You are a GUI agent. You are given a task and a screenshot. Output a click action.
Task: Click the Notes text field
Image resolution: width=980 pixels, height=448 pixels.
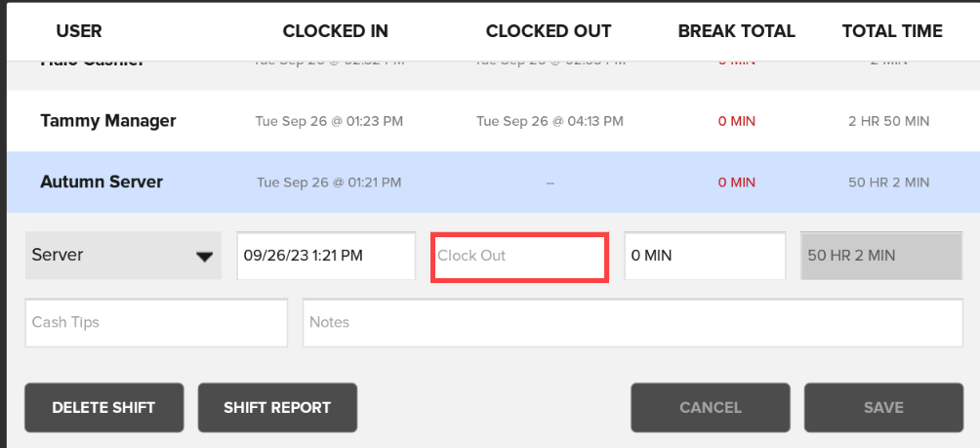pyautogui.click(x=633, y=323)
